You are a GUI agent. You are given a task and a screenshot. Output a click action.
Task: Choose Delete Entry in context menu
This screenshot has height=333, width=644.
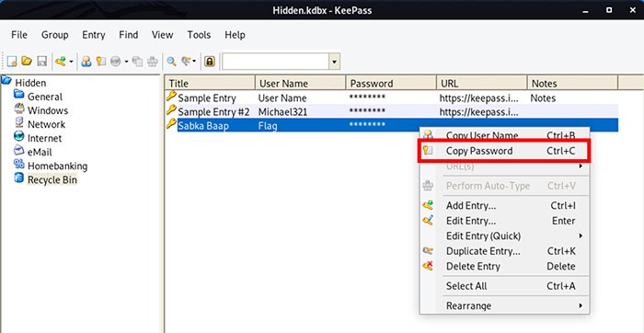(x=504, y=267)
